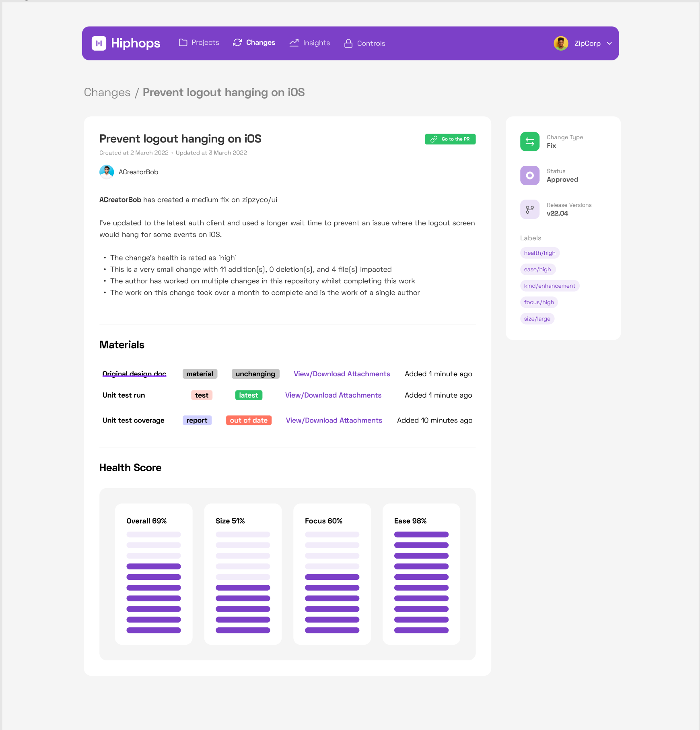Click the Change Type swap-arrows icon
Screen dimensions: 700x730
tap(530, 142)
